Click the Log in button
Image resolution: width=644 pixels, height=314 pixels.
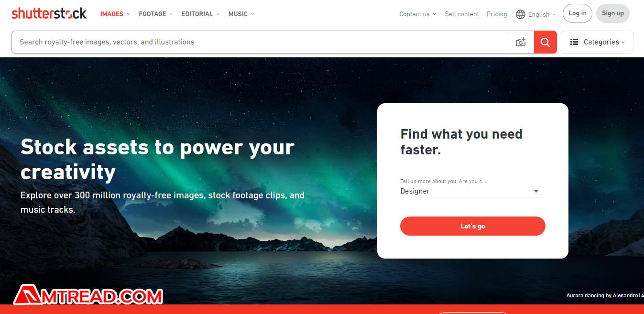tap(578, 13)
